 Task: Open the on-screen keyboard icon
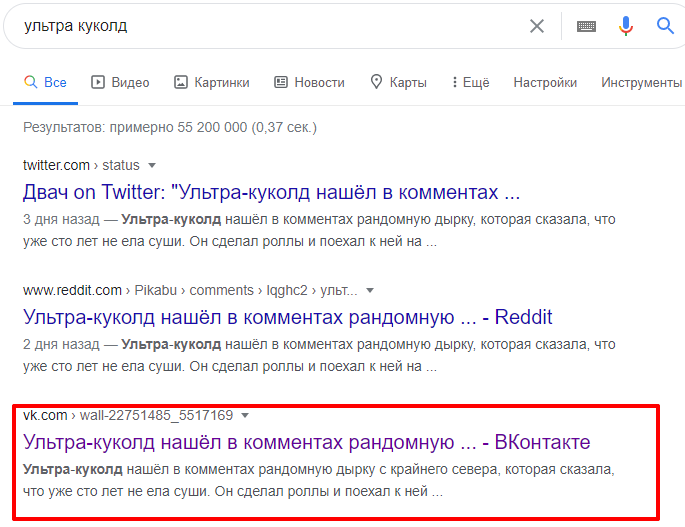coord(586,27)
